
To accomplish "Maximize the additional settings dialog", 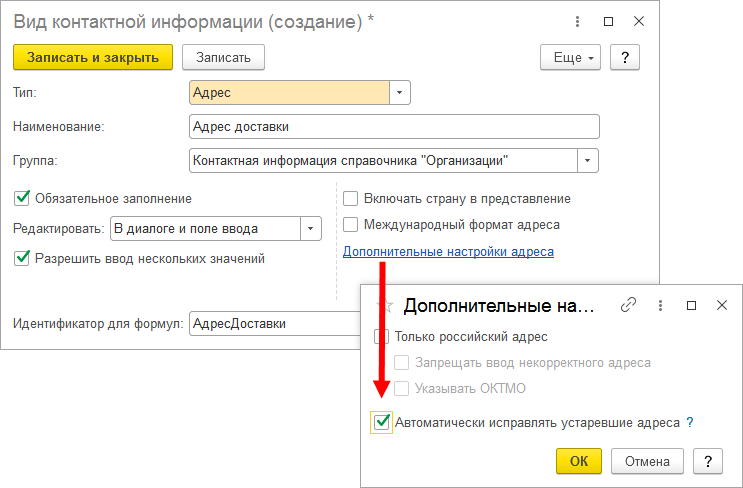I will point(691,305).
